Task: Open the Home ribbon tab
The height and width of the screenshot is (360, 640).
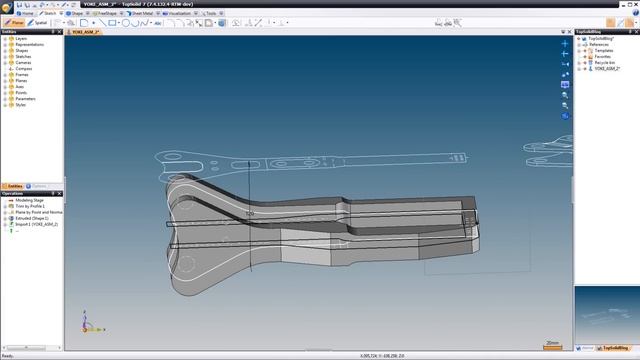Action: [x=25, y=13]
